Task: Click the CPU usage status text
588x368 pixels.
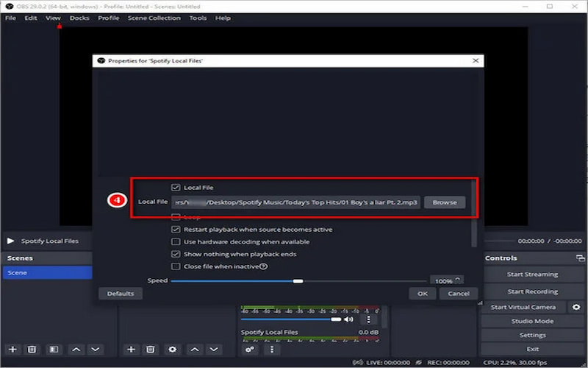Action: click(x=515, y=362)
